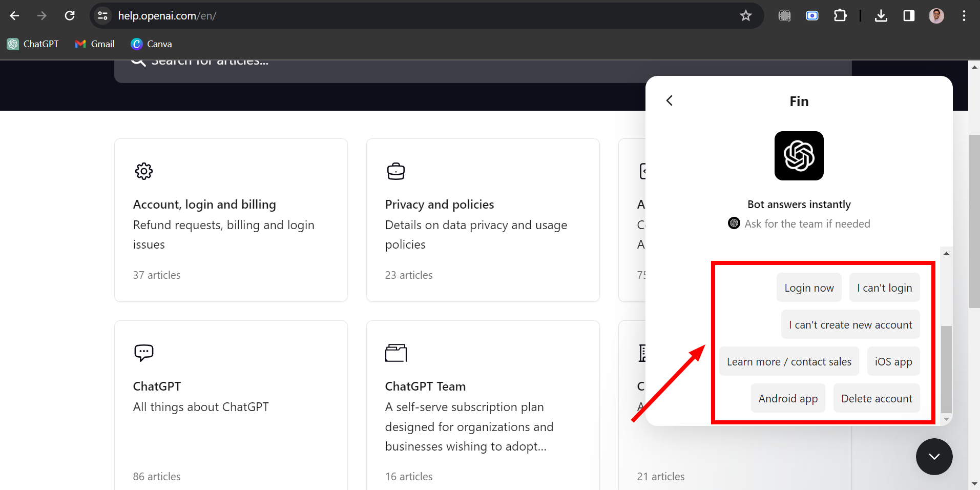Screen dimensions: 980x490
Task: Choose the Delete account quick reply
Action: [877, 398]
